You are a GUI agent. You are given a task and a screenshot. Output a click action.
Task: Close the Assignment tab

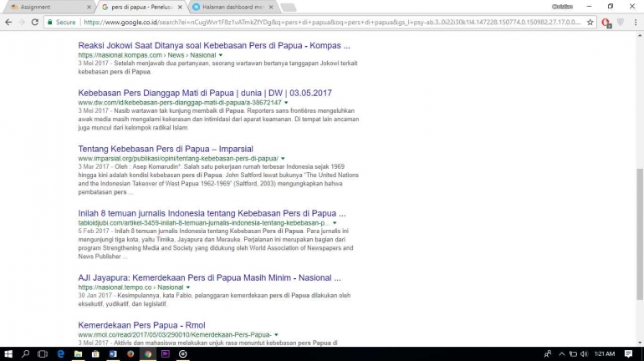click(x=89, y=7)
